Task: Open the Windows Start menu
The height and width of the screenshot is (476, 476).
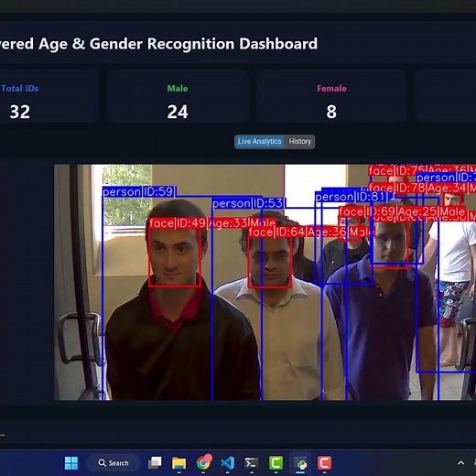Action: [x=71, y=463]
